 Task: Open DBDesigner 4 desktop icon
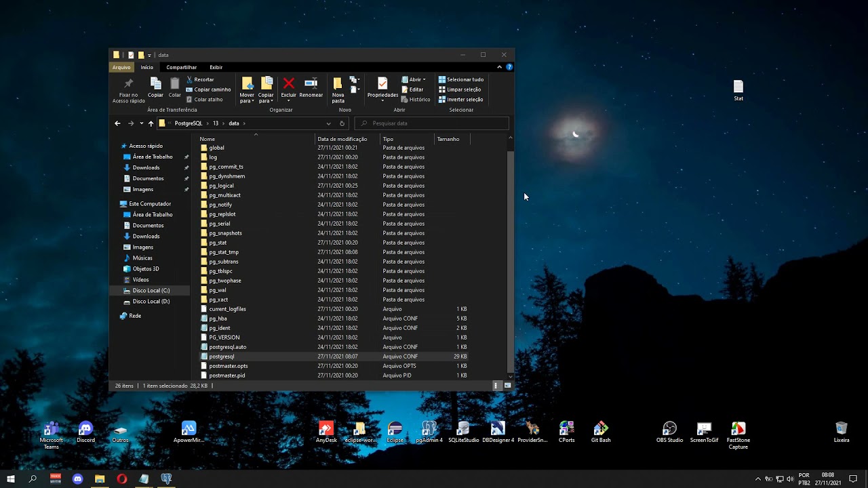click(498, 432)
